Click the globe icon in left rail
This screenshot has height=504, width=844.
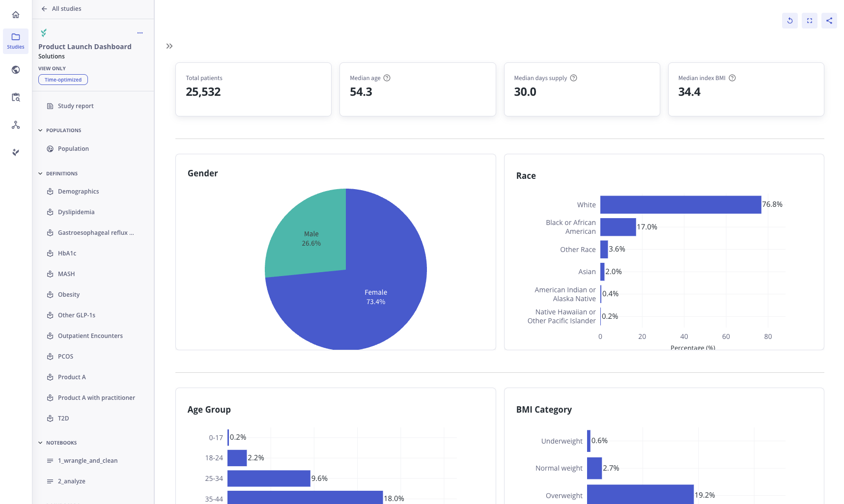point(16,70)
